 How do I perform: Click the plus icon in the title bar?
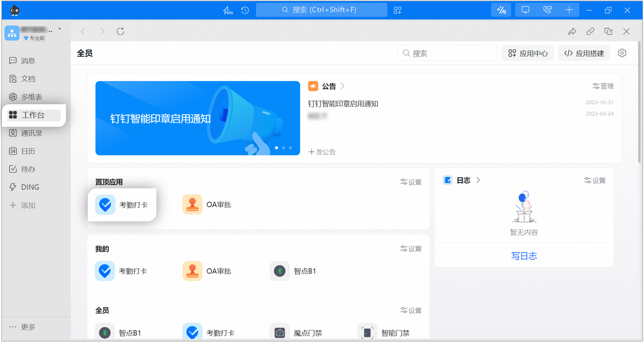click(x=569, y=10)
